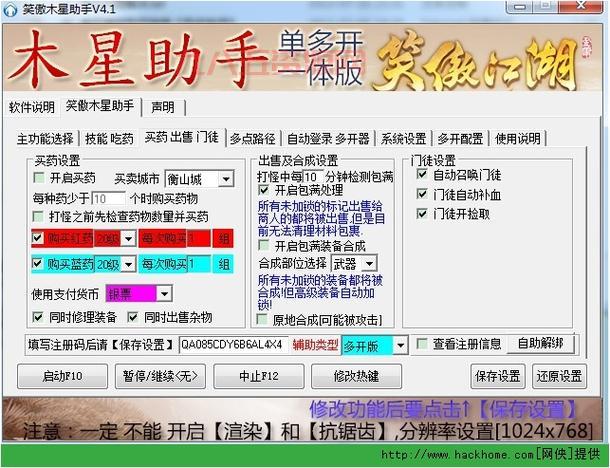Expand the 合成部位选择 武器 dropdown
Viewport: 610px width, 468px height.
(x=369, y=264)
